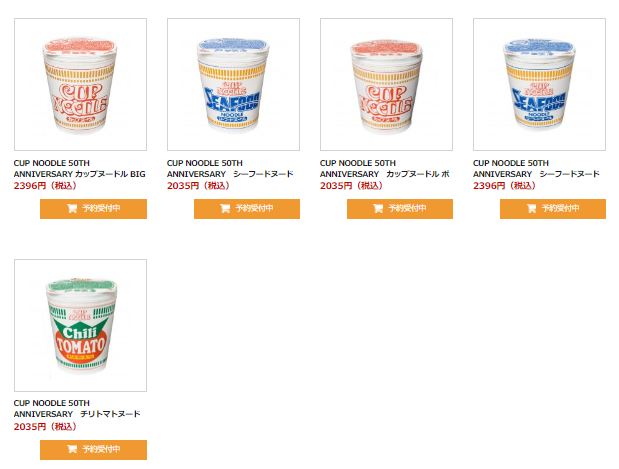Open the Cup Noodle BIG product image
Image resolution: width=619 pixels, height=469 pixels.
coord(81,84)
